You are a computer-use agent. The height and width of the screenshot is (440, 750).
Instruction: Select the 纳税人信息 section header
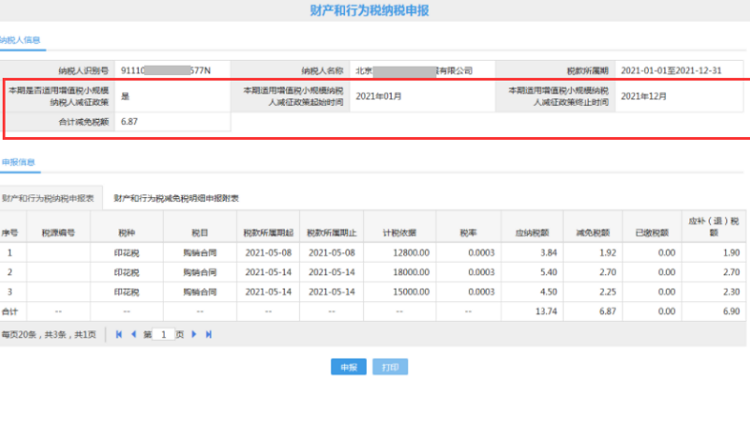pos(21,39)
